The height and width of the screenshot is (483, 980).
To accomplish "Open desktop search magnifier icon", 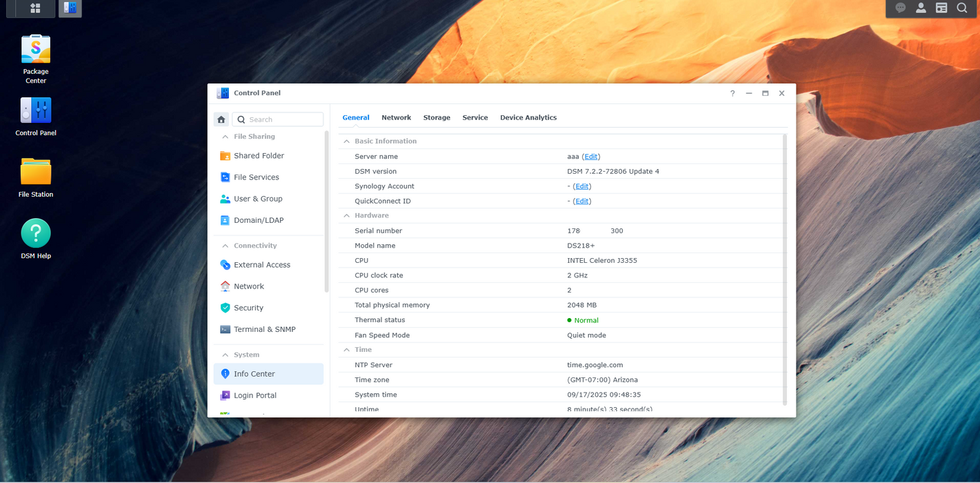I will [962, 8].
